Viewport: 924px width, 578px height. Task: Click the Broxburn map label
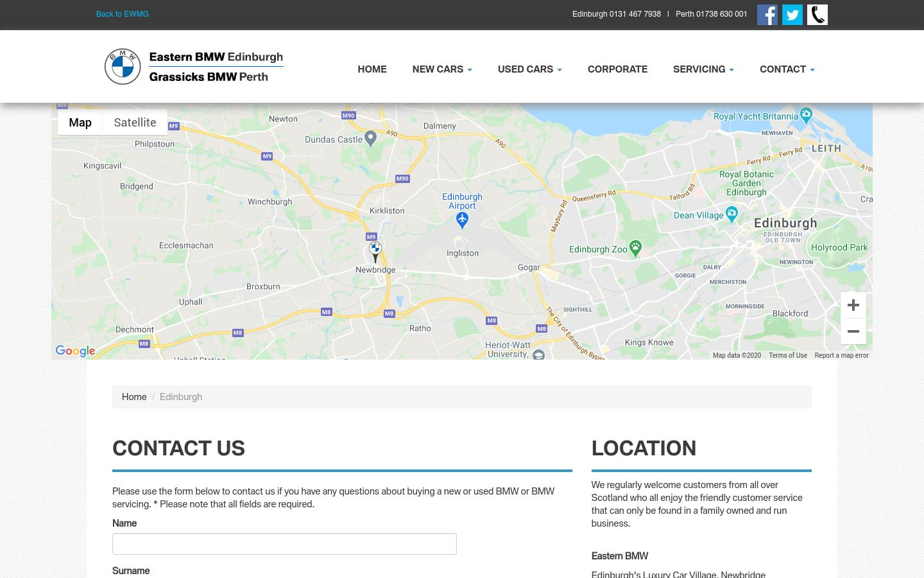coord(263,286)
